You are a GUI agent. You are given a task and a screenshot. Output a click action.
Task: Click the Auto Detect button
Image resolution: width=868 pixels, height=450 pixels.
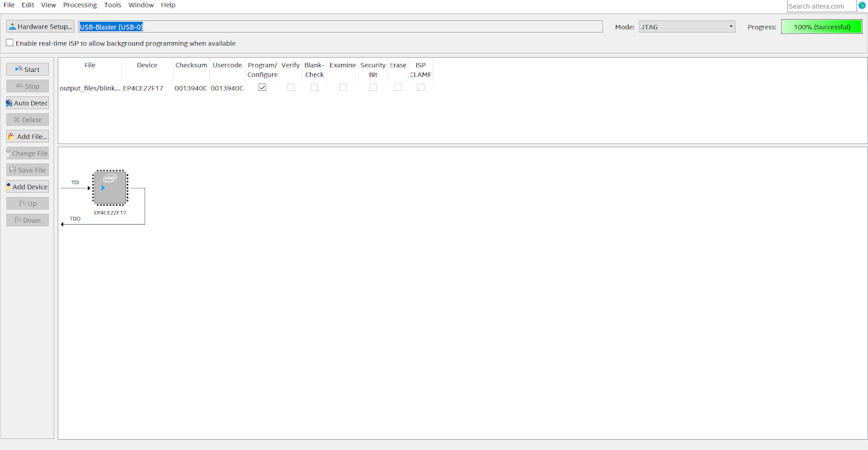(x=27, y=103)
